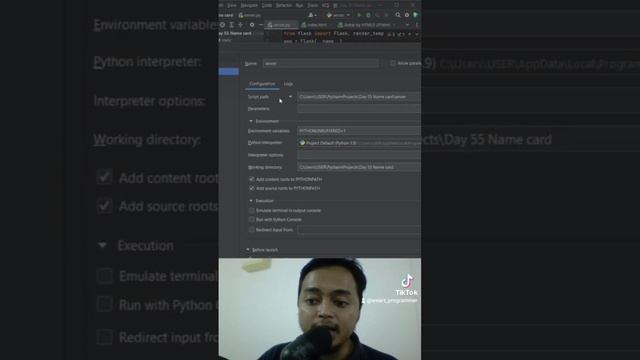Click collapse all icon in project panel
This screenshot has width=640, height=360.
pyautogui.click(x=240, y=25)
